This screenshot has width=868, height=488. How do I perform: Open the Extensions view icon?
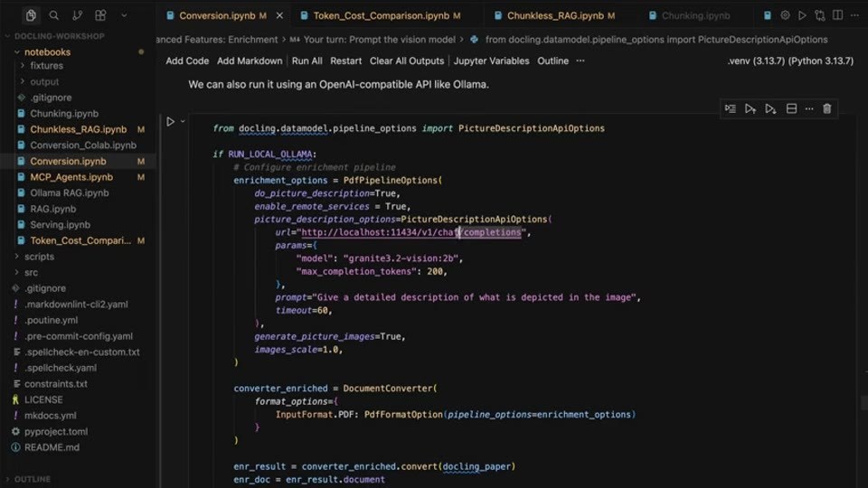tap(100, 15)
